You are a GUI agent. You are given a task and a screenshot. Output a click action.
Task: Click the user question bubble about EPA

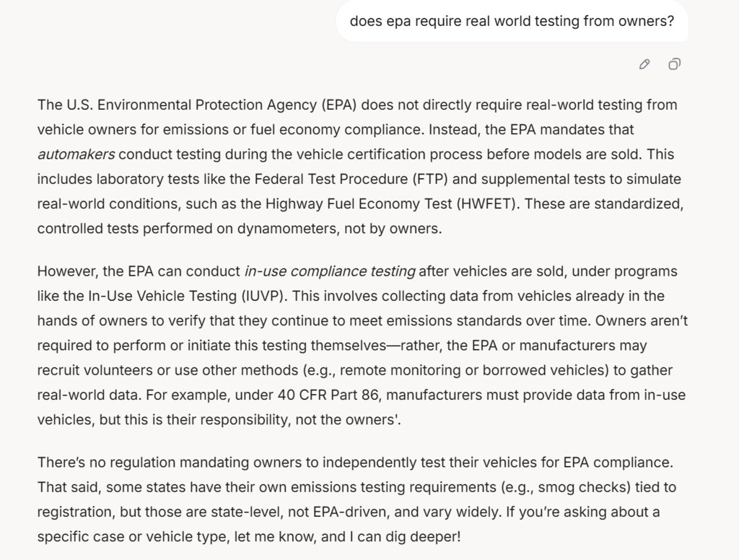[x=512, y=21]
